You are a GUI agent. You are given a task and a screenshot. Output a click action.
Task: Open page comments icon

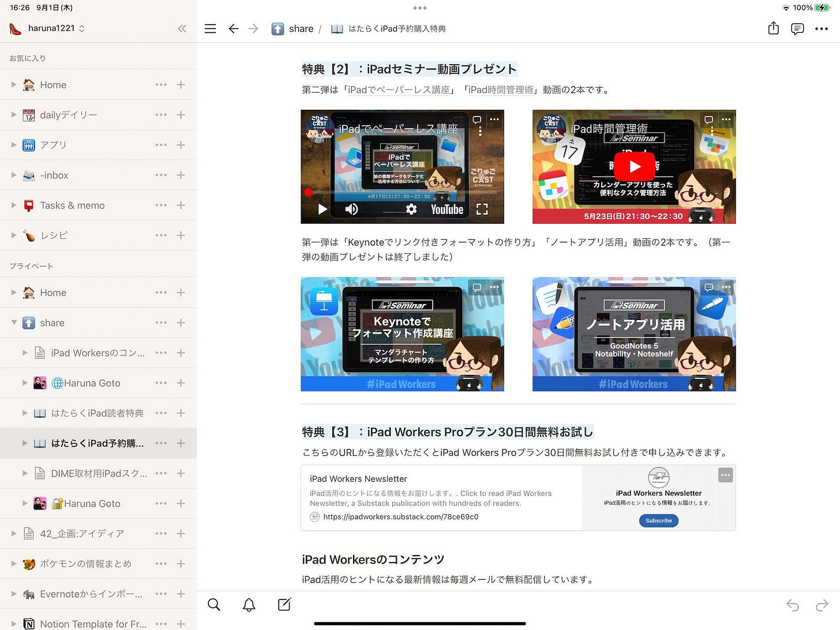pyautogui.click(x=797, y=29)
